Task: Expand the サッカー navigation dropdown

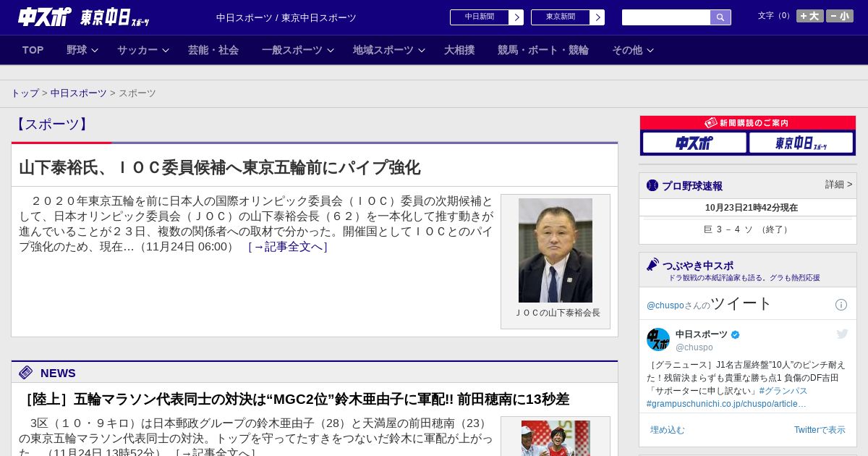Action: click(143, 50)
